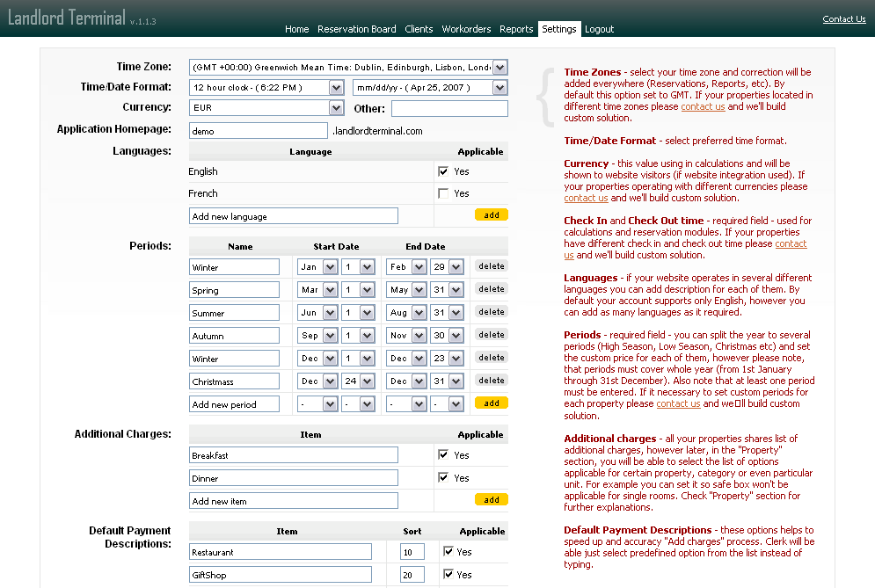The width and height of the screenshot is (875, 588).
Task: Open the Winter start month Jan dropdown
Action: tap(317, 267)
